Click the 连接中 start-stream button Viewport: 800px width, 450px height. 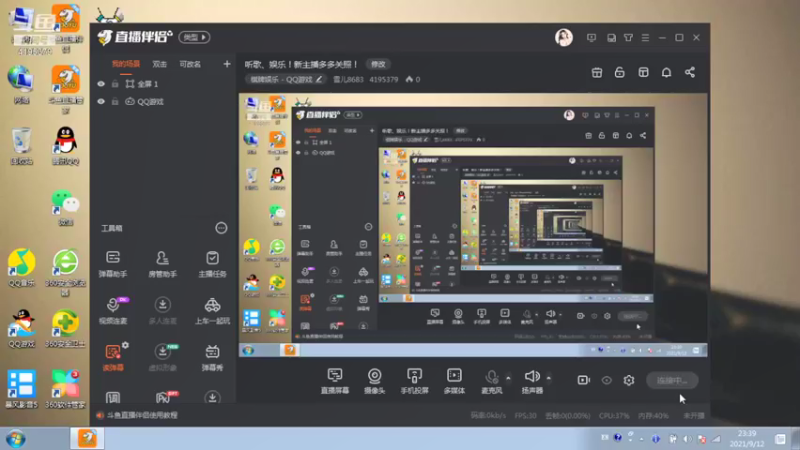tap(671, 380)
